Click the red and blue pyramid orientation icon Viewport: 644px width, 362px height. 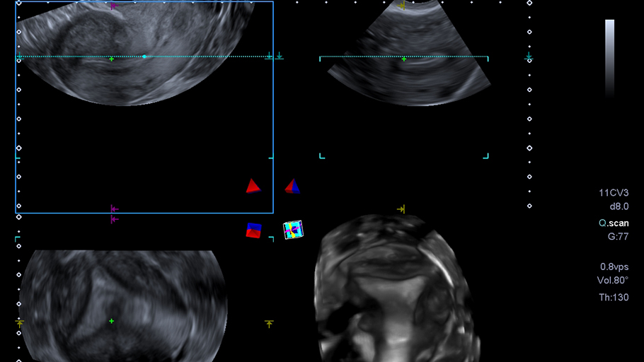point(292,186)
